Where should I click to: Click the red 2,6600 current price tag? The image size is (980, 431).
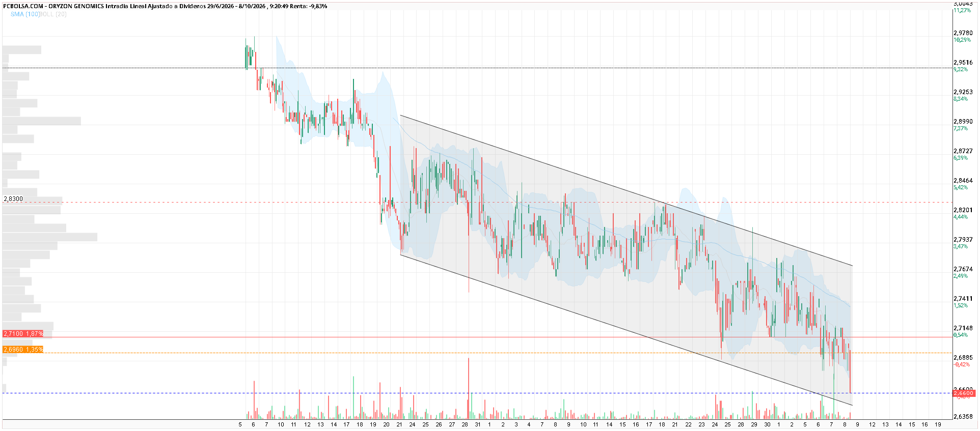964,393
